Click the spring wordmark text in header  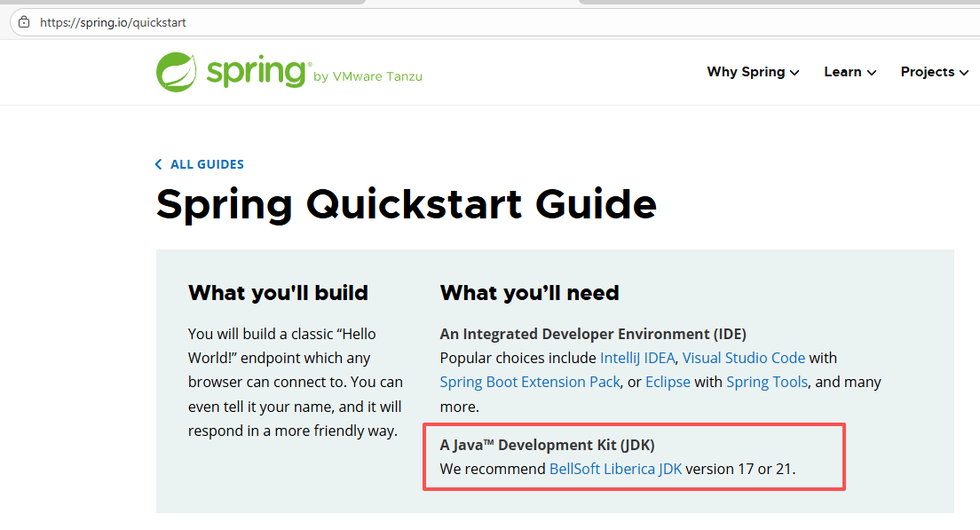pos(257,73)
